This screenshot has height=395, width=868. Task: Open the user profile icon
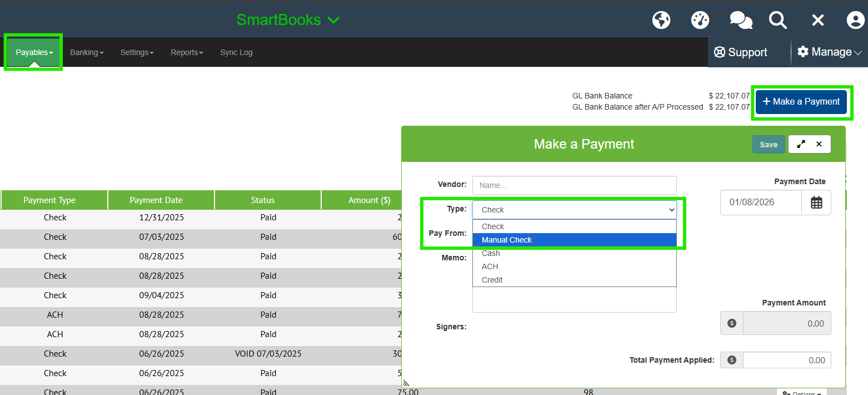(x=855, y=20)
